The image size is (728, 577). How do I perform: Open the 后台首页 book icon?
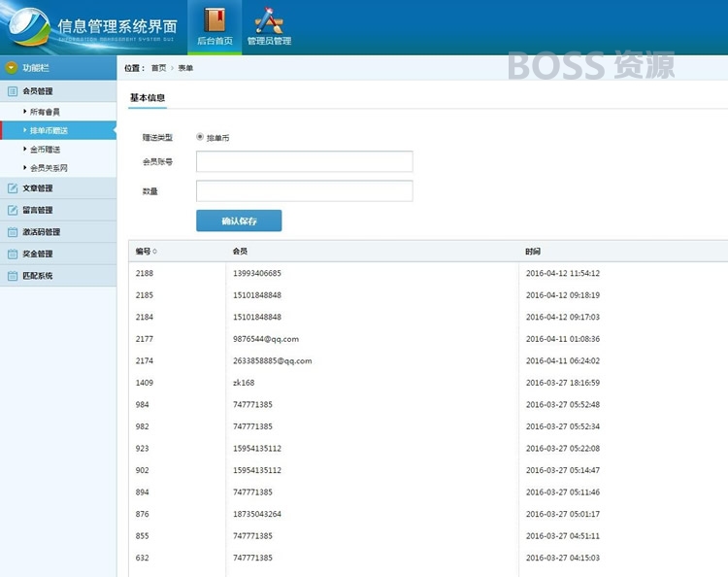(x=215, y=20)
